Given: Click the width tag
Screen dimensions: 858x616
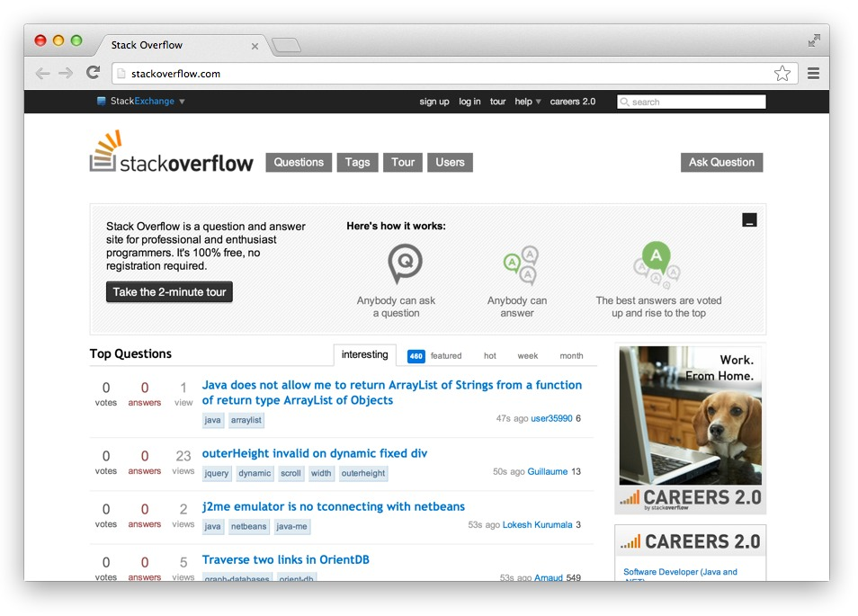Looking at the screenshot, I should pos(321,473).
